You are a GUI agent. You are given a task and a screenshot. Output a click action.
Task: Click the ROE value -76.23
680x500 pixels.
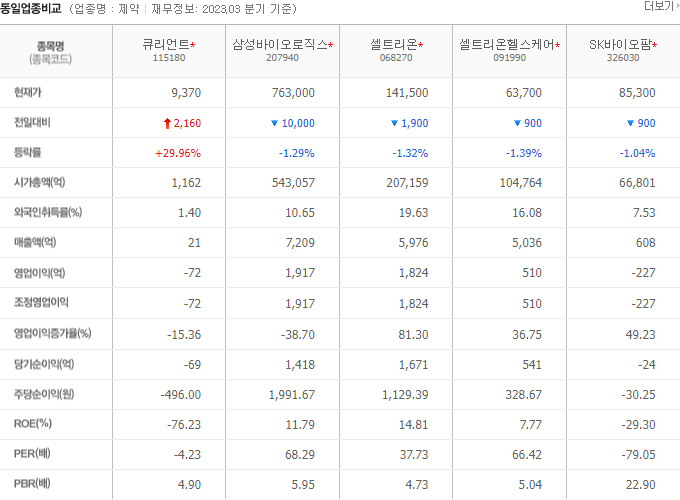184,425
